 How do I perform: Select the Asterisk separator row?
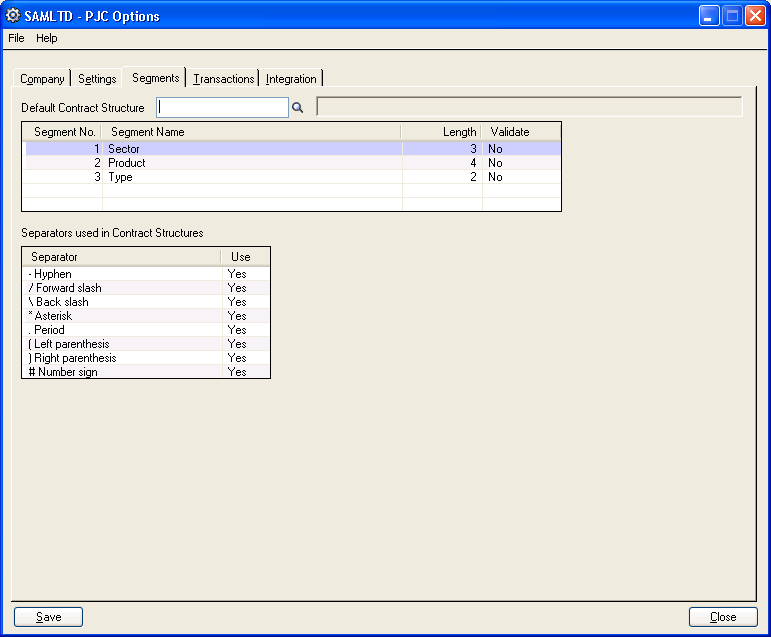146,316
